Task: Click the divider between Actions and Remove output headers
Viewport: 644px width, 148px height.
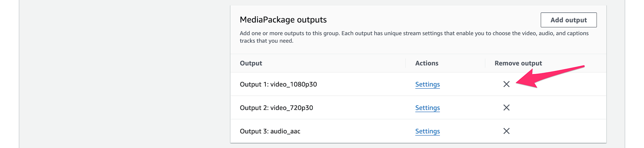Action: pos(485,63)
